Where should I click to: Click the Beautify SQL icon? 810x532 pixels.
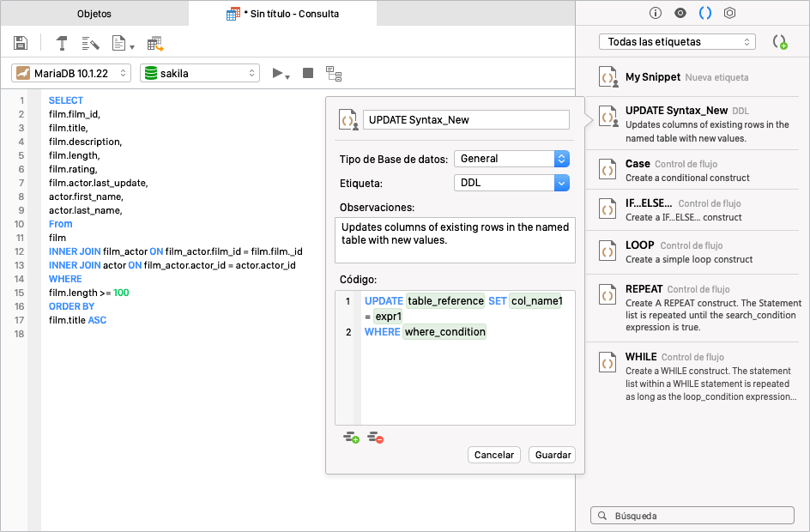90,44
